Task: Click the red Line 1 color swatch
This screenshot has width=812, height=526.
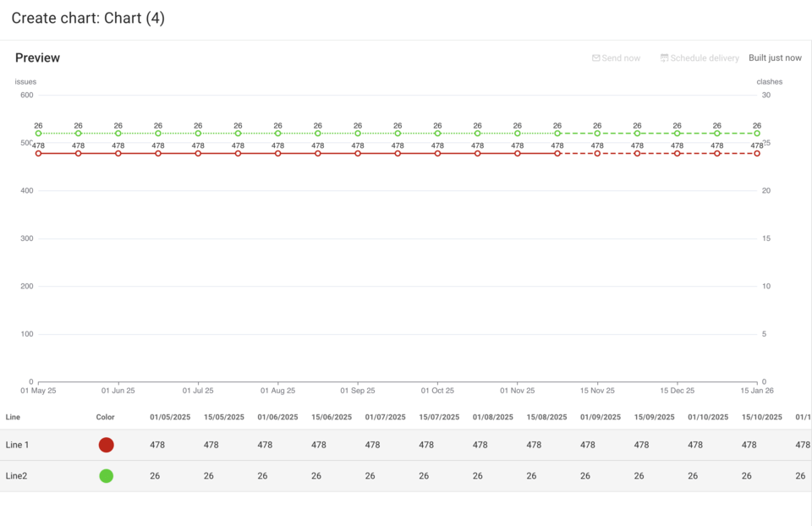Action: (x=106, y=445)
